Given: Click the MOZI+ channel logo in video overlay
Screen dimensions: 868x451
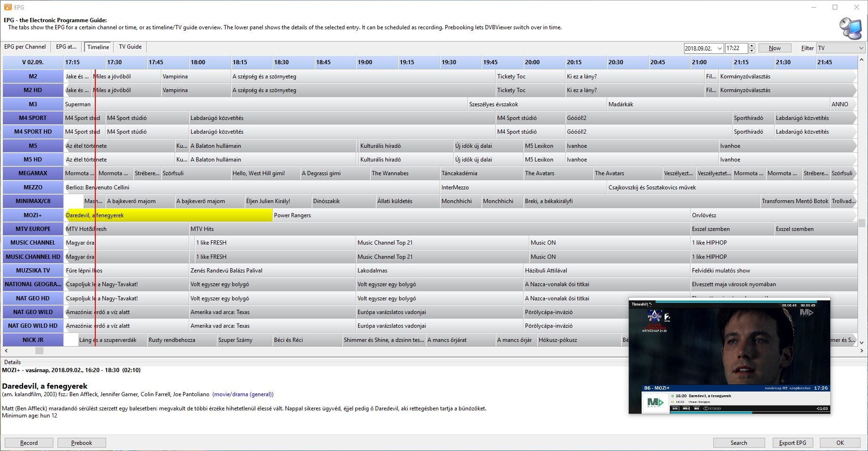Looking at the screenshot, I should [655, 402].
